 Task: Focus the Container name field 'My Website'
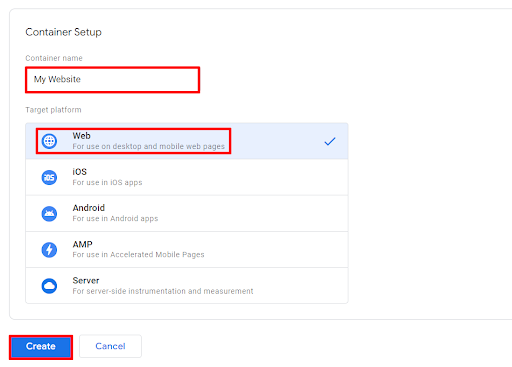pos(113,80)
